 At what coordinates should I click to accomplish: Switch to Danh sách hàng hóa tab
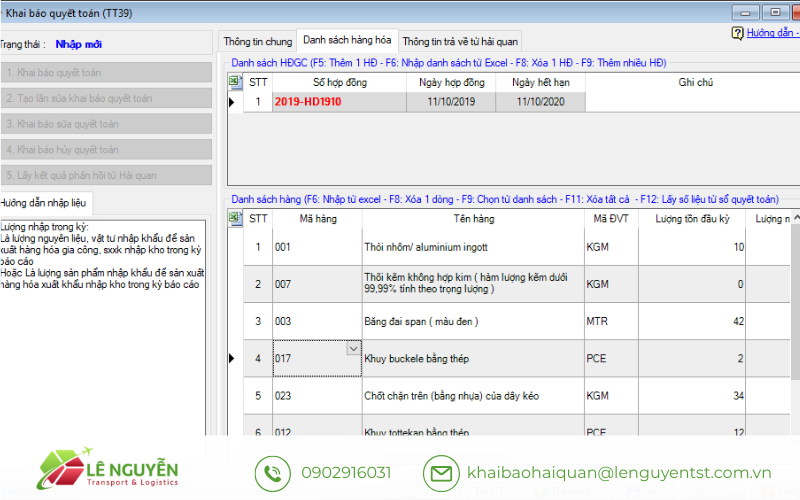coord(347,40)
